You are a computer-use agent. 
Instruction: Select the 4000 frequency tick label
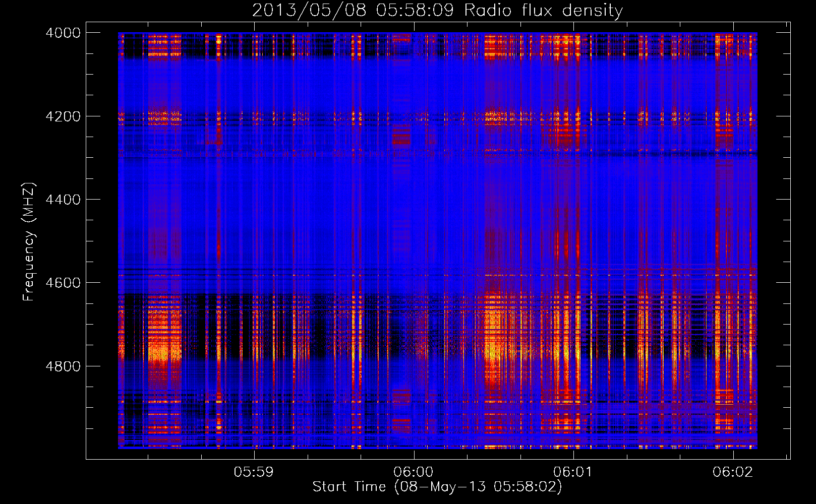[63, 33]
